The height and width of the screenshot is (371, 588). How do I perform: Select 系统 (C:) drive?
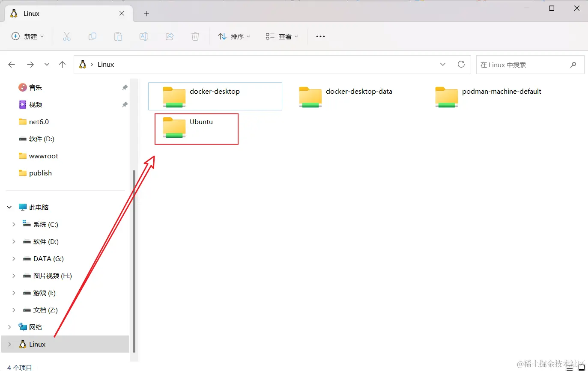40,225
